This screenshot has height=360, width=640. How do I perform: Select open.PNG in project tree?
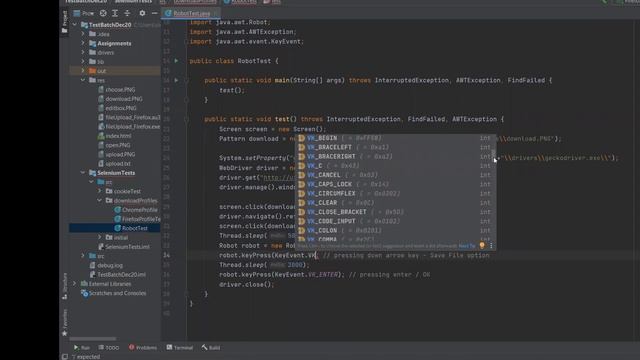point(118,145)
